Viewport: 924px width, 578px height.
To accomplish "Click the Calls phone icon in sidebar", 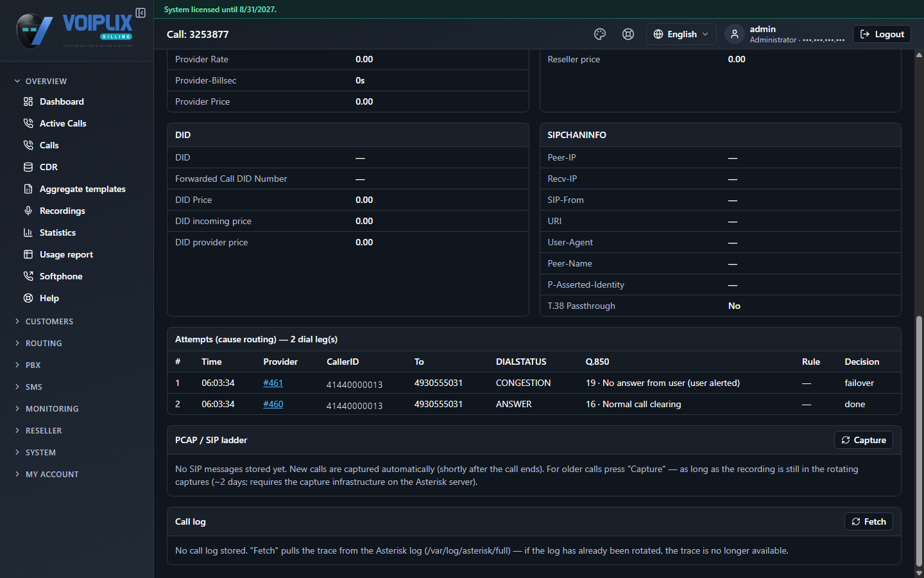I will coord(28,145).
